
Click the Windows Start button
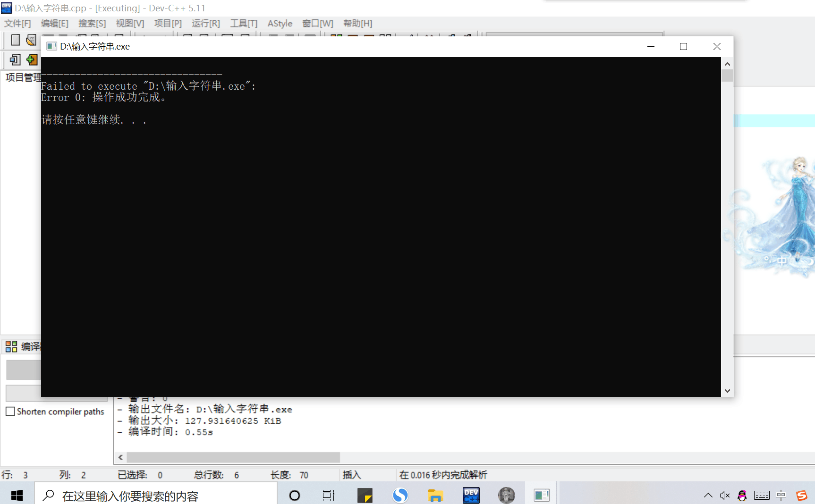17,495
